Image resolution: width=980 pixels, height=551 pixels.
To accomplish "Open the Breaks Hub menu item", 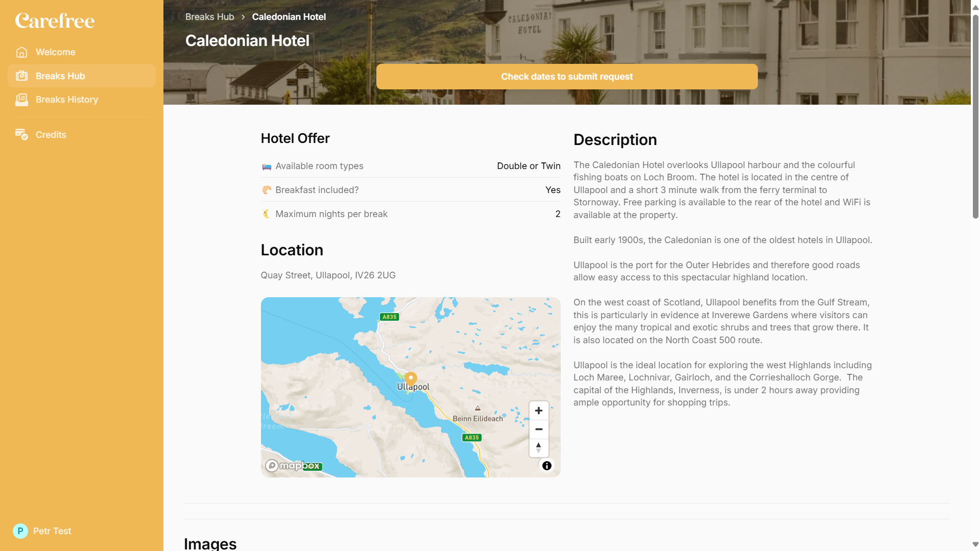I will [82, 76].
